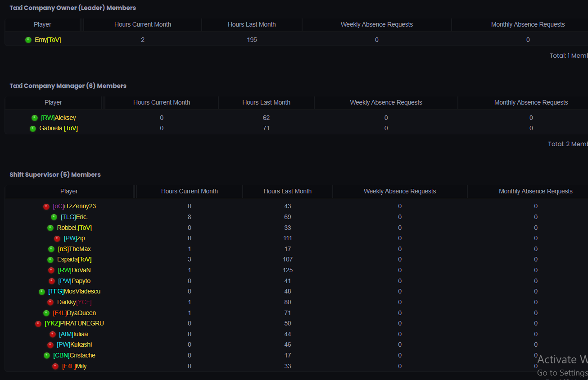Open Gabriela.[ToV] player profile

pyautogui.click(x=59, y=128)
